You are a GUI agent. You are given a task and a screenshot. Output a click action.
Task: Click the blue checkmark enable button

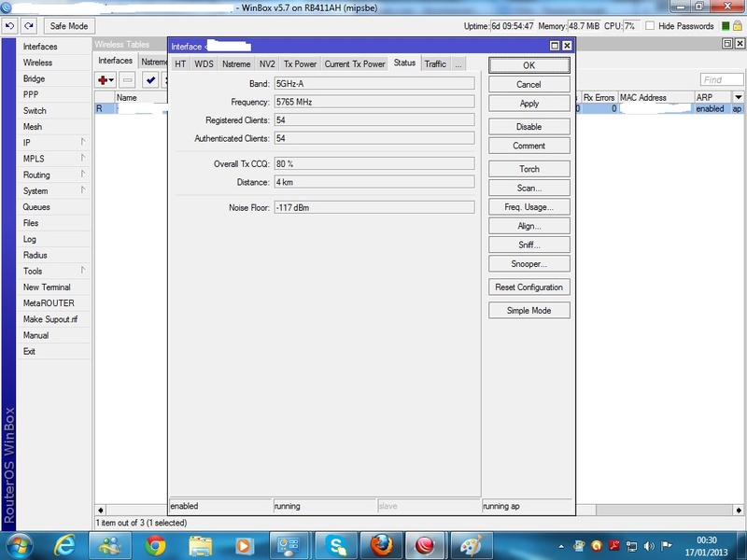pos(150,80)
